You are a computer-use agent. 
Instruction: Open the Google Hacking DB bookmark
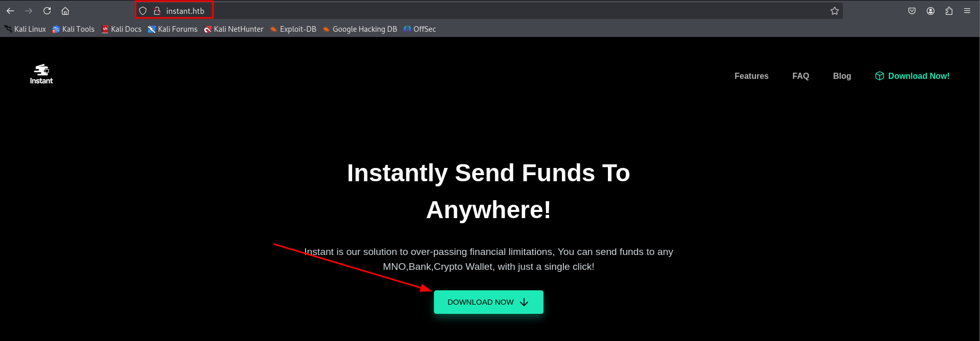(360, 29)
